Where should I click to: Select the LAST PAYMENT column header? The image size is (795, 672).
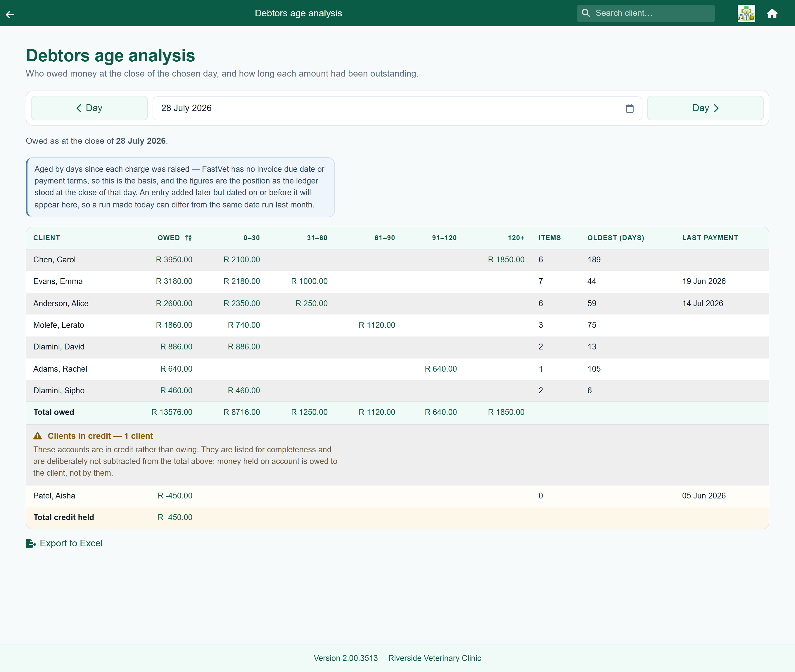(x=710, y=238)
